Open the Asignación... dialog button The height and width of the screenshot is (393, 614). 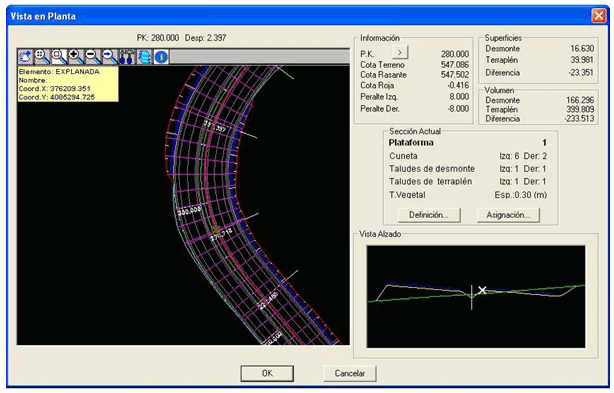point(508,215)
